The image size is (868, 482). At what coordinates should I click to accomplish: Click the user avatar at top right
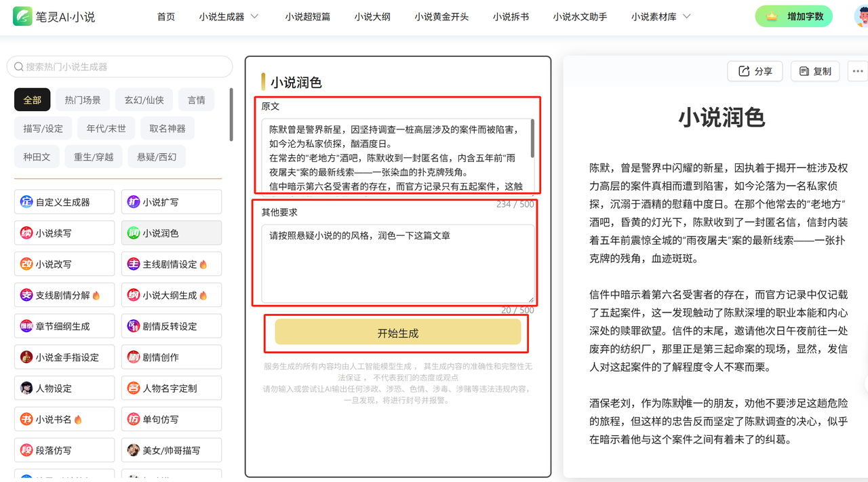click(861, 16)
